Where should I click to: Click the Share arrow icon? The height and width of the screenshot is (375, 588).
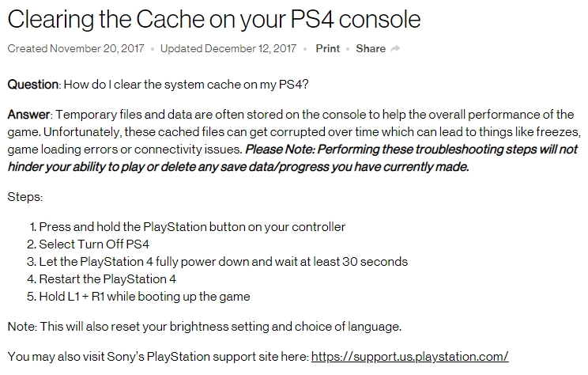coord(395,48)
